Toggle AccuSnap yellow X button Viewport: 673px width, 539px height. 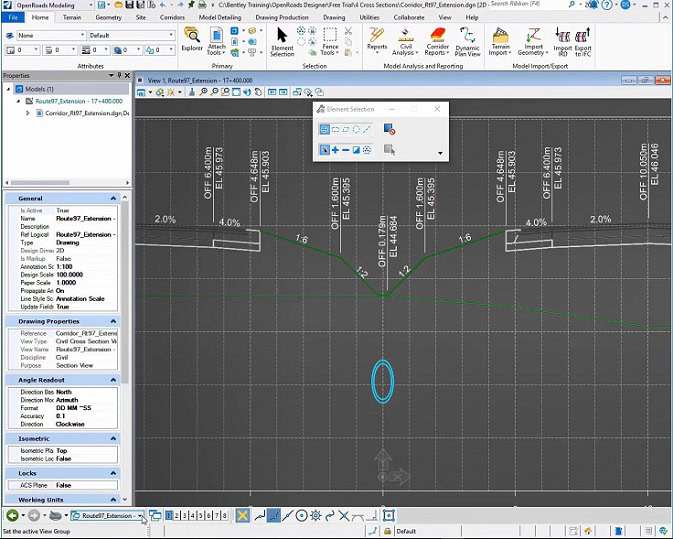click(241, 516)
